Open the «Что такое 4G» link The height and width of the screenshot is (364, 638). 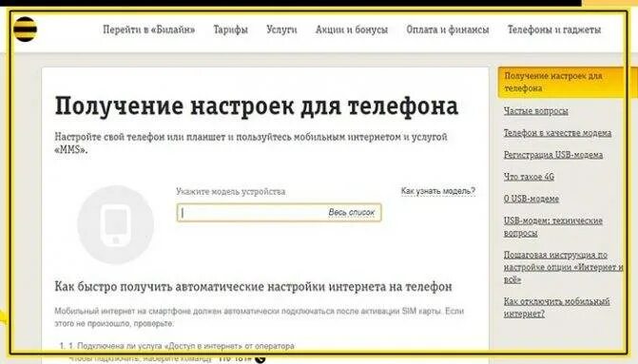529,177
